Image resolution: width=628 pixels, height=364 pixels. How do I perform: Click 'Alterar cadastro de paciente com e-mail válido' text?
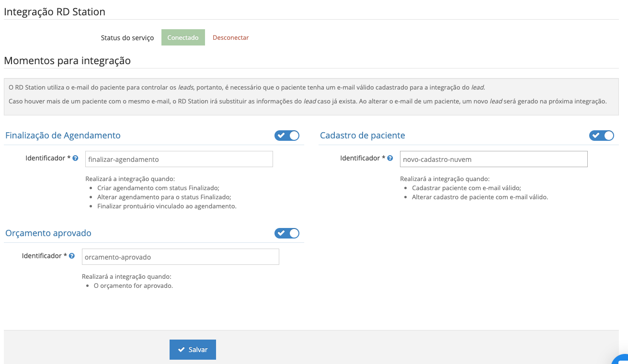point(480,197)
